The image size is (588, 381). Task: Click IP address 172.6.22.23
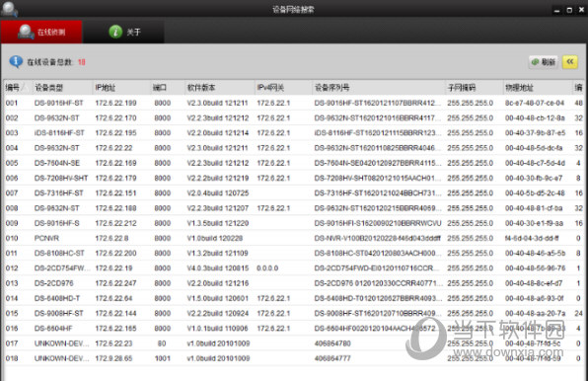tap(114, 343)
